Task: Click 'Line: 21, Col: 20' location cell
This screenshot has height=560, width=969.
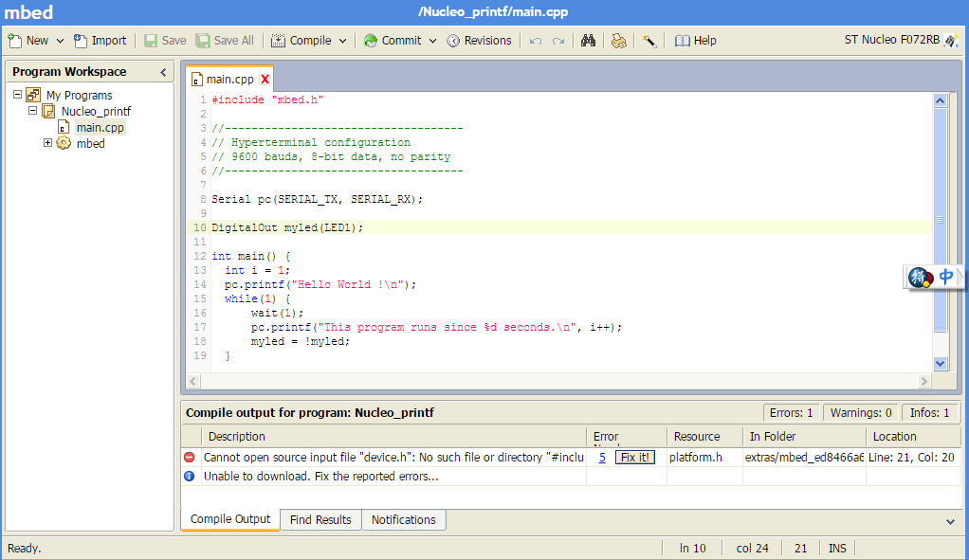Action: [x=911, y=458]
